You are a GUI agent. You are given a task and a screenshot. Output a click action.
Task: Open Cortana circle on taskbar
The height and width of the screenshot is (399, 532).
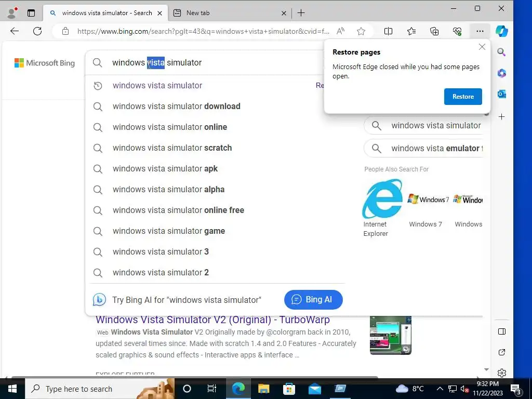point(187,389)
